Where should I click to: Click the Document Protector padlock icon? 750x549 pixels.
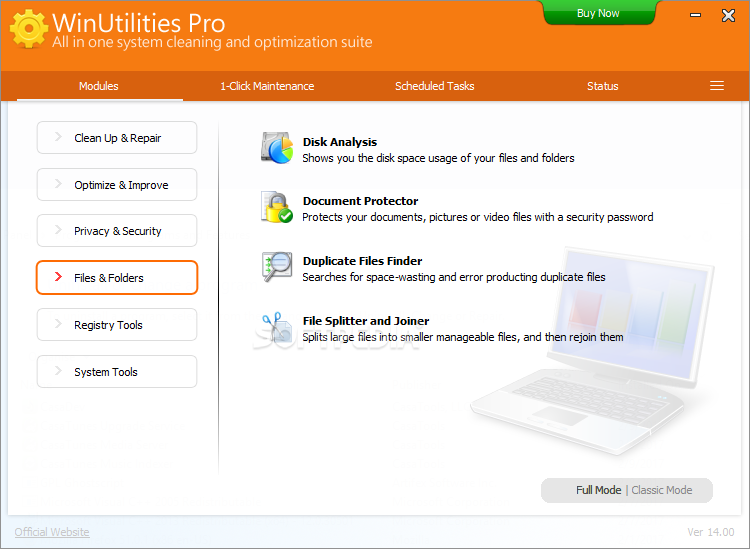coord(277,207)
